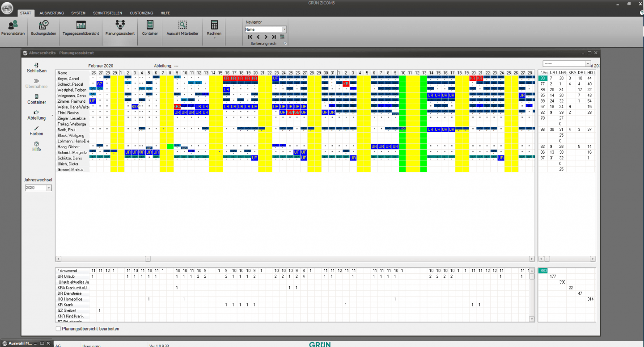
Task: Click Schließen in the sidebar
Action: pos(37,68)
